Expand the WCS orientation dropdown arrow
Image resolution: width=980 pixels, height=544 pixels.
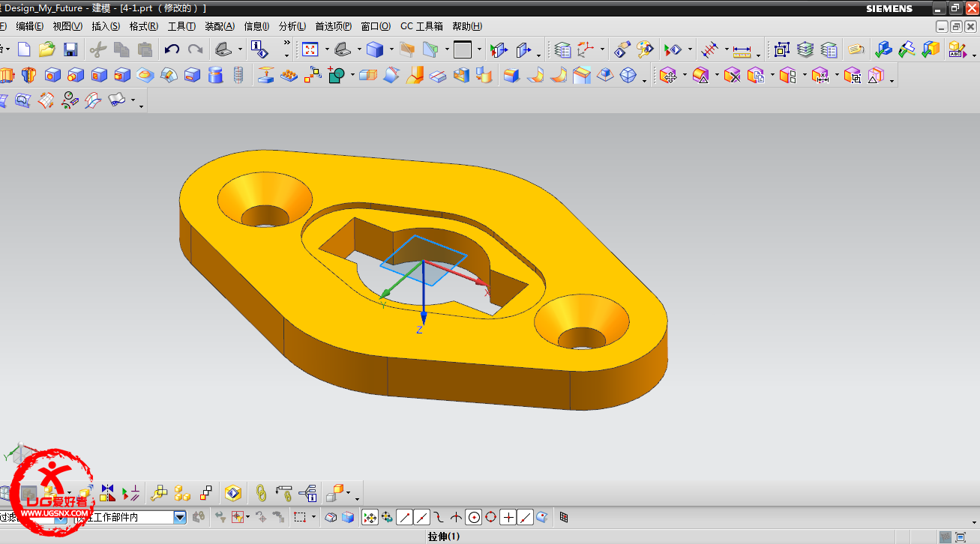point(603,50)
